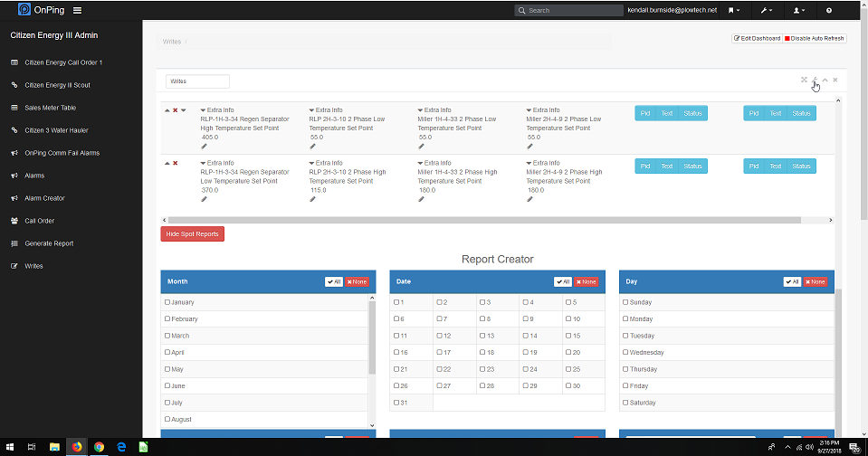Delete first write row with red X
Viewport: 868px width, 456px height.
175,110
